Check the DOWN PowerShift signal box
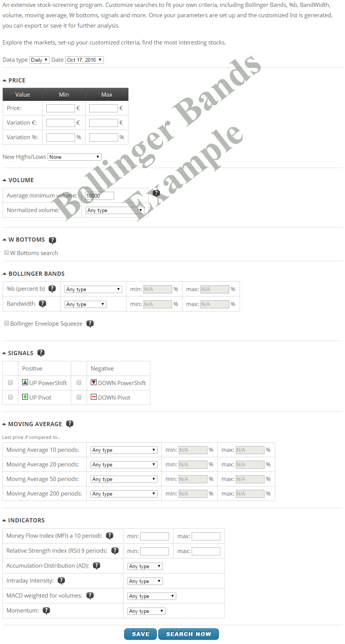 point(79,383)
